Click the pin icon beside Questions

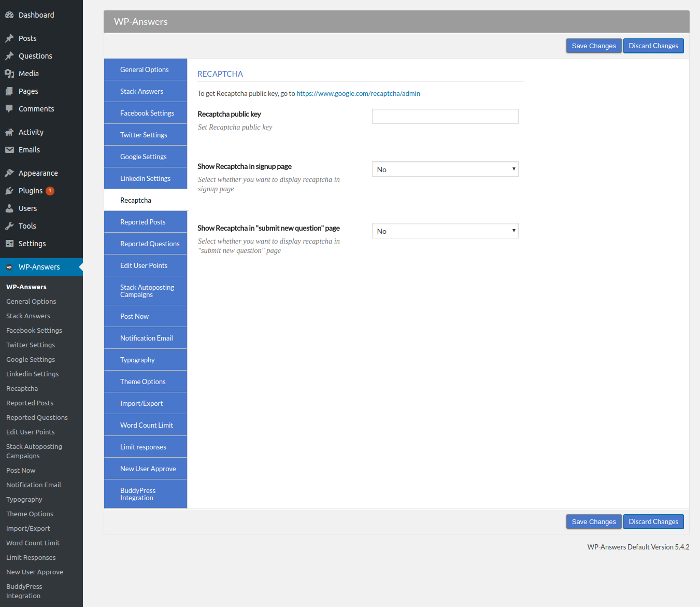tap(9, 56)
